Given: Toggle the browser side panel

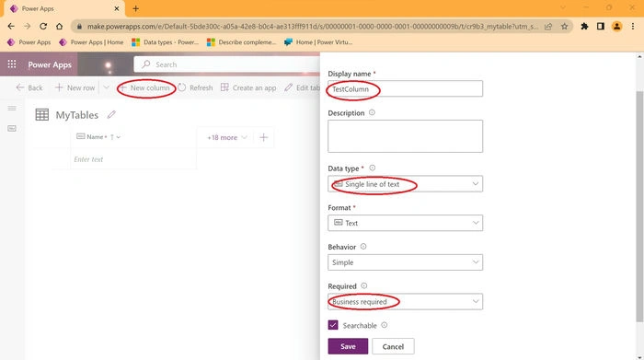Looking at the screenshot, I should 601,27.
